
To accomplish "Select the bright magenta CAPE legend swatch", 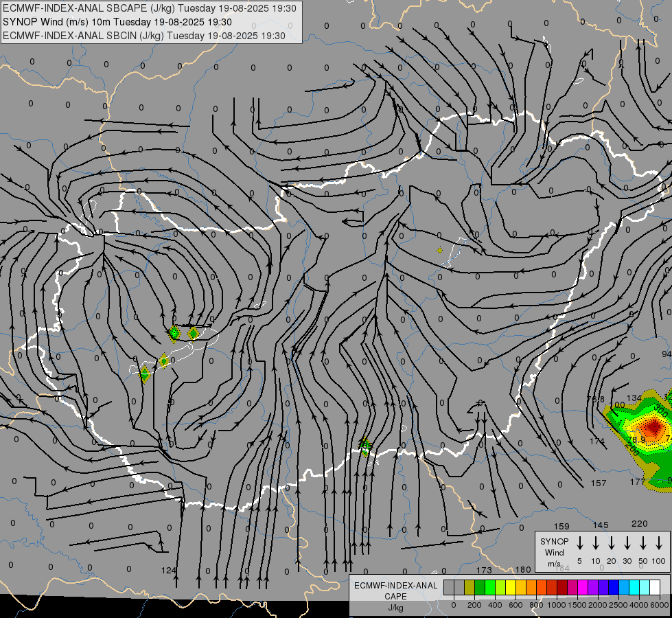I will click(583, 587).
